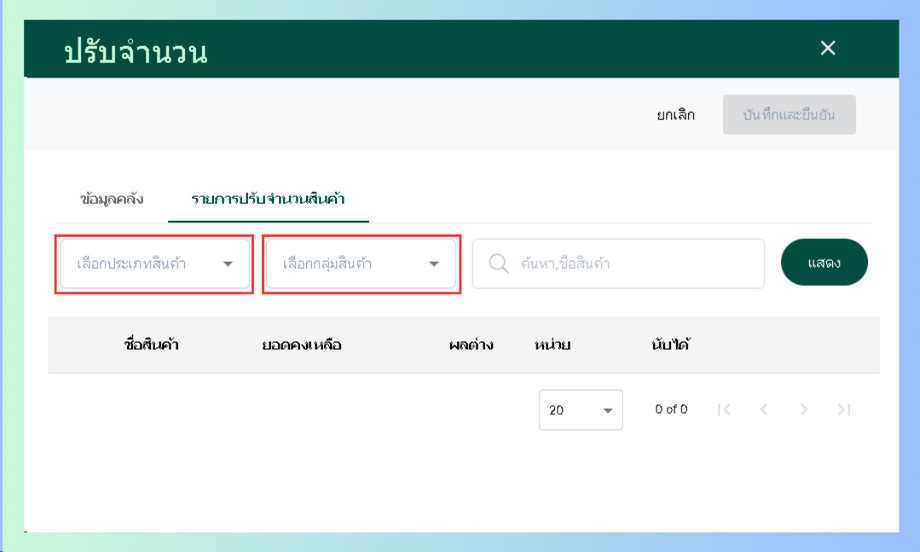The image size is (920, 552).
Task: Click arrow of เลือกกลุ่มสินค้า combo box
Action: (x=434, y=264)
